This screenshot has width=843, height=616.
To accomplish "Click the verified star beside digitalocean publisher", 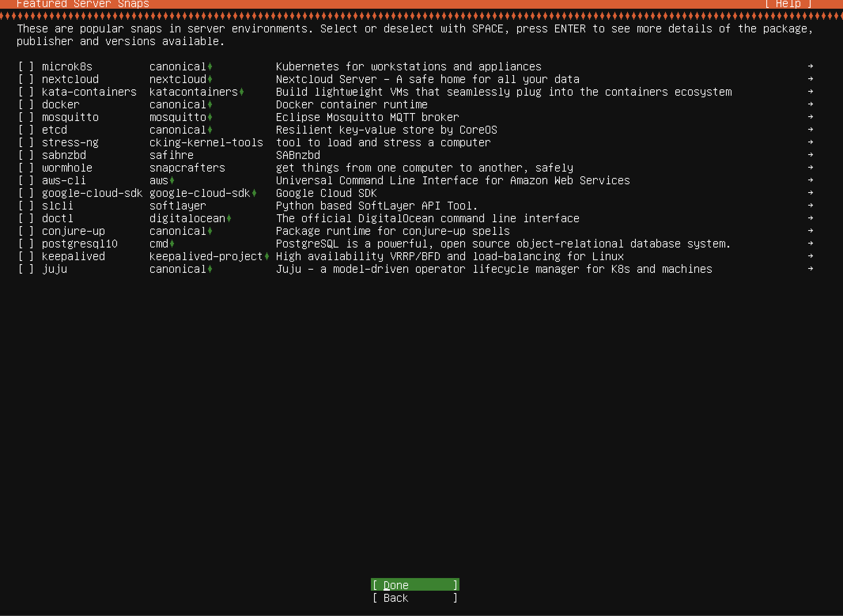I will click(229, 219).
